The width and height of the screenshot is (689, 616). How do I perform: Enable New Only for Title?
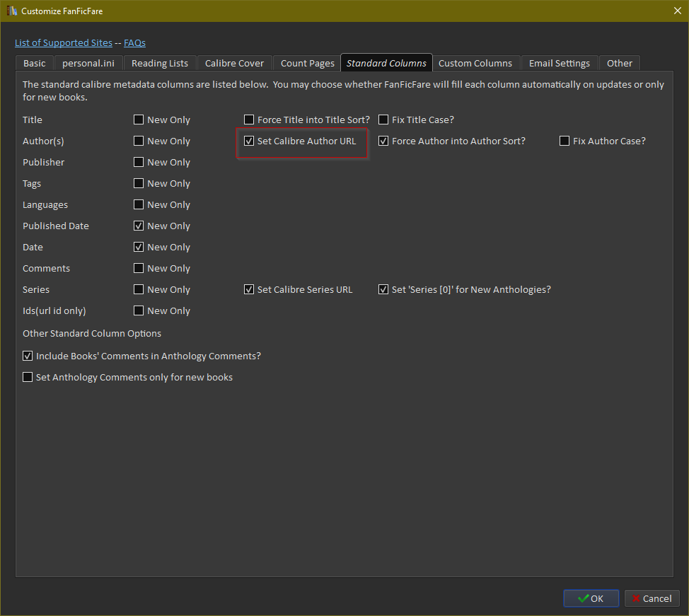139,120
